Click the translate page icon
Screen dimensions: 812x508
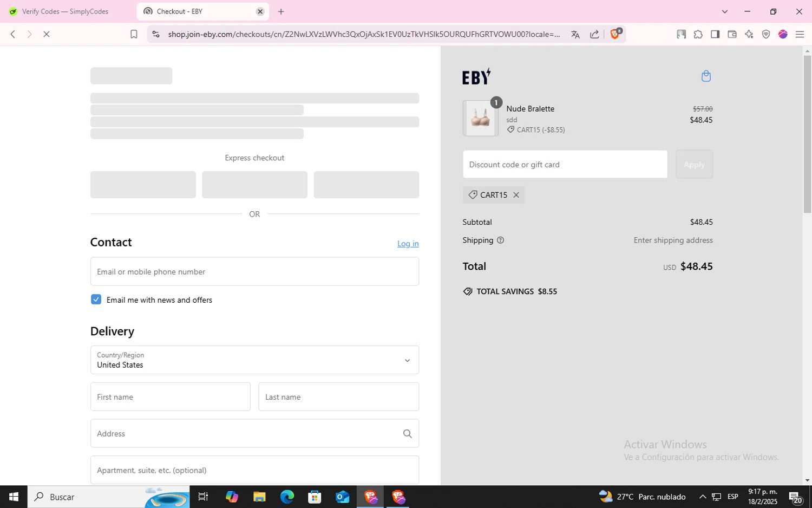(x=575, y=34)
